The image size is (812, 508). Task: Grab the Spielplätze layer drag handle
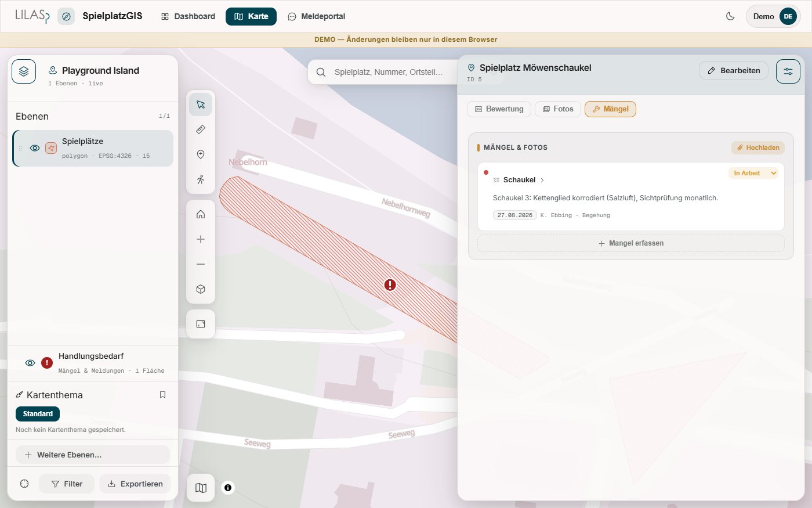click(21, 148)
